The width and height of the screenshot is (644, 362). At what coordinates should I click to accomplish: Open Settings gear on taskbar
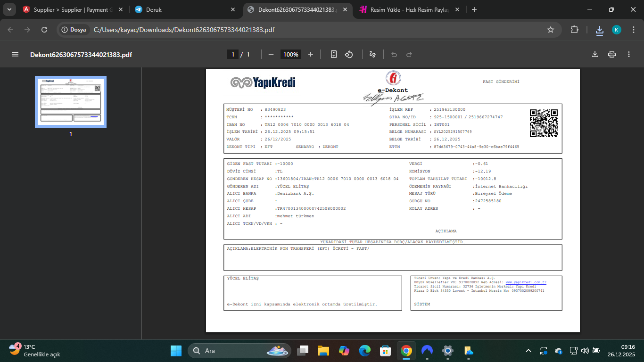pyautogui.click(x=447, y=351)
